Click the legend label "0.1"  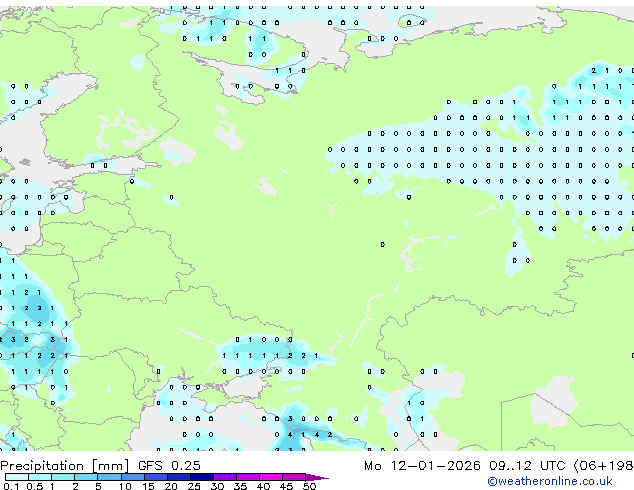tap(11, 486)
